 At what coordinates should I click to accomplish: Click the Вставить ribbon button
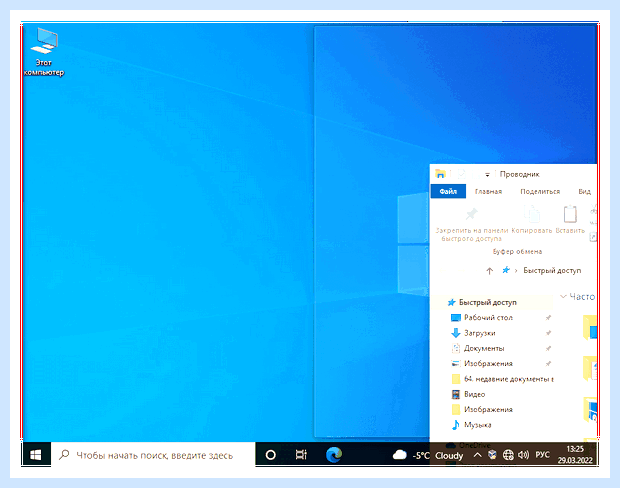pyautogui.click(x=570, y=219)
